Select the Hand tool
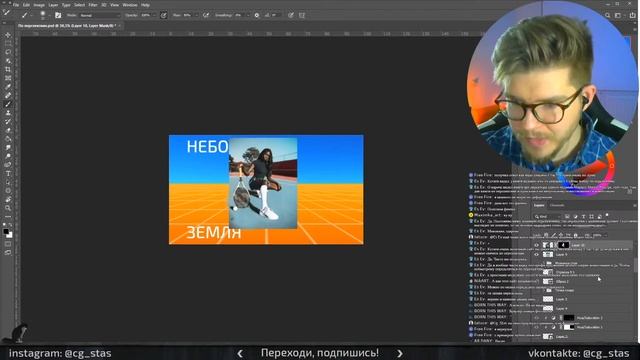The image size is (640, 360). click(x=8, y=200)
